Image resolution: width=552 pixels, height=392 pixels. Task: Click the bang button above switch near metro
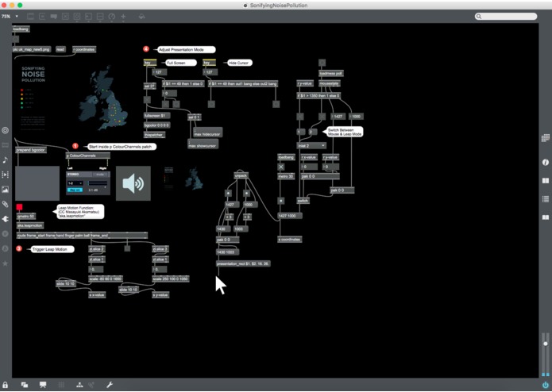[x=280, y=201]
